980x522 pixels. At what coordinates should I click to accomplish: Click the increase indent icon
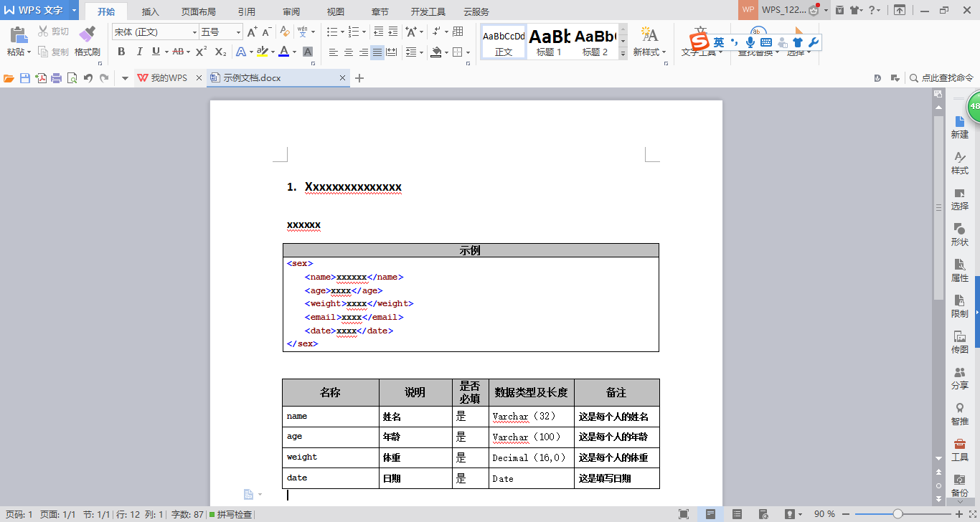click(x=392, y=32)
